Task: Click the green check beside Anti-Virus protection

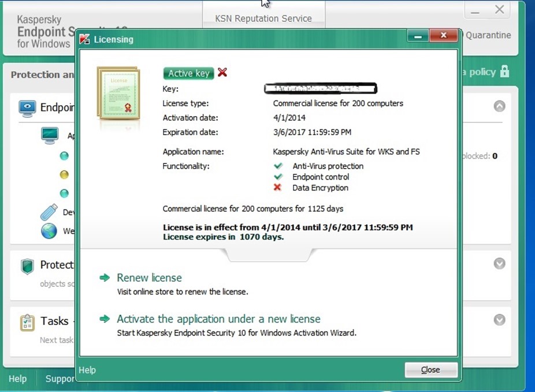Action: [278, 166]
